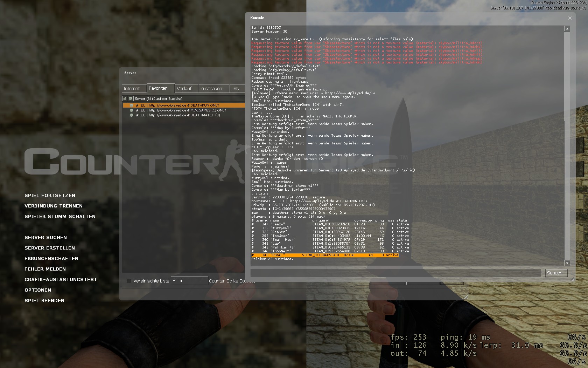The height and width of the screenshot is (368, 588).
Task: Click Verbindung trennen in the main menu
Action: click(x=54, y=206)
